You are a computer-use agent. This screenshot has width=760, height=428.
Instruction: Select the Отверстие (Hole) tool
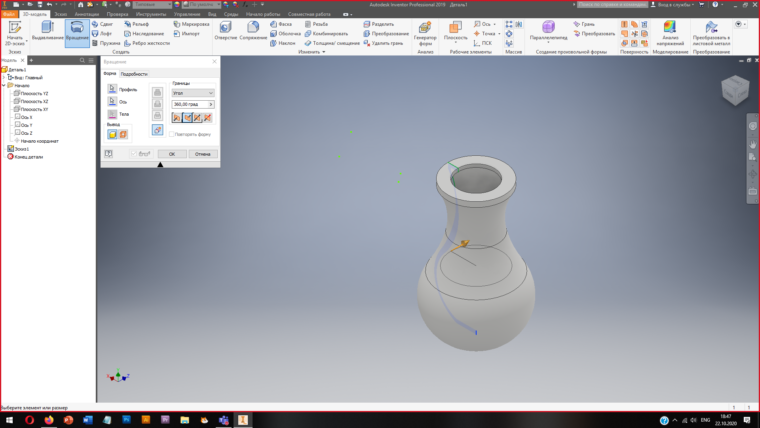(x=225, y=28)
